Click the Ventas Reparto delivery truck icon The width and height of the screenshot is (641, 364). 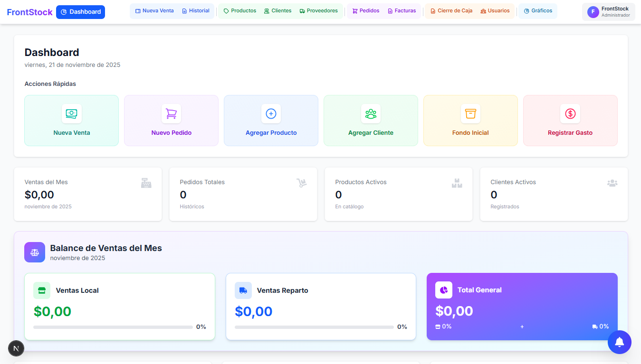tap(243, 290)
